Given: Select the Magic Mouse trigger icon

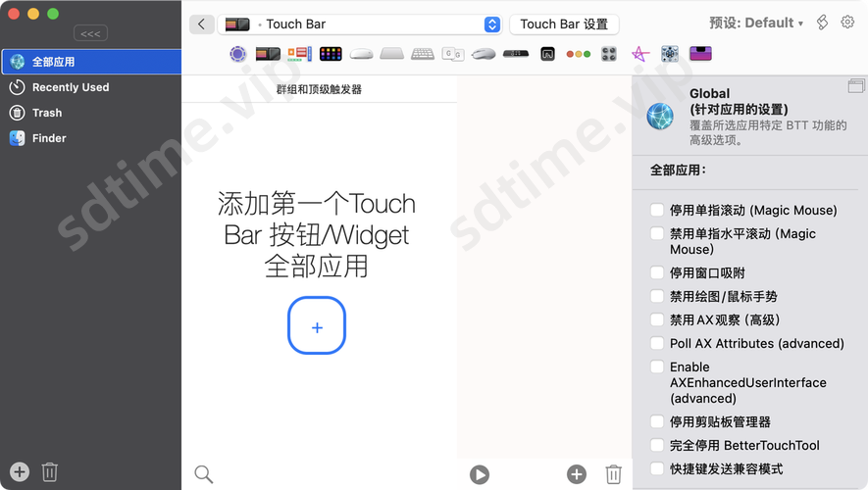Looking at the screenshot, I should point(361,53).
